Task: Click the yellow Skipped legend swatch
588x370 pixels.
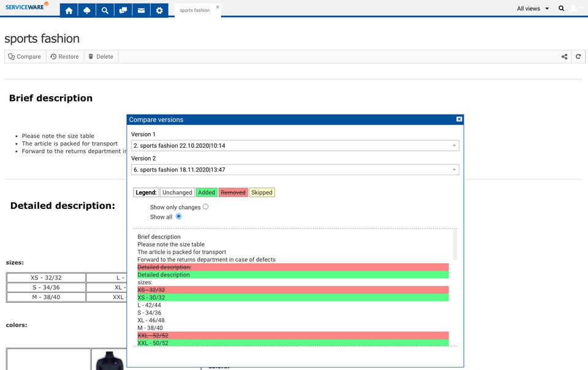Action: pyautogui.click(x=262, y=192)
